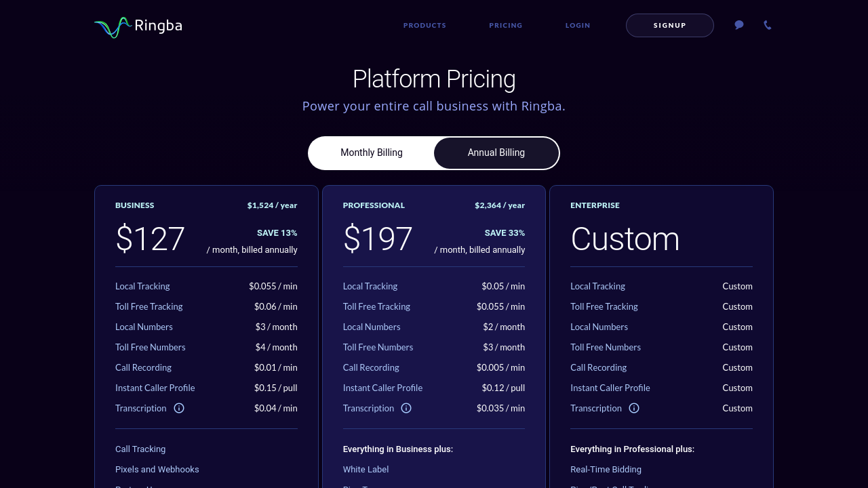This screenshot has width=868, height=488.
Task: Open the Products menu
Action: pyautogui.click(x=425, y=26)
